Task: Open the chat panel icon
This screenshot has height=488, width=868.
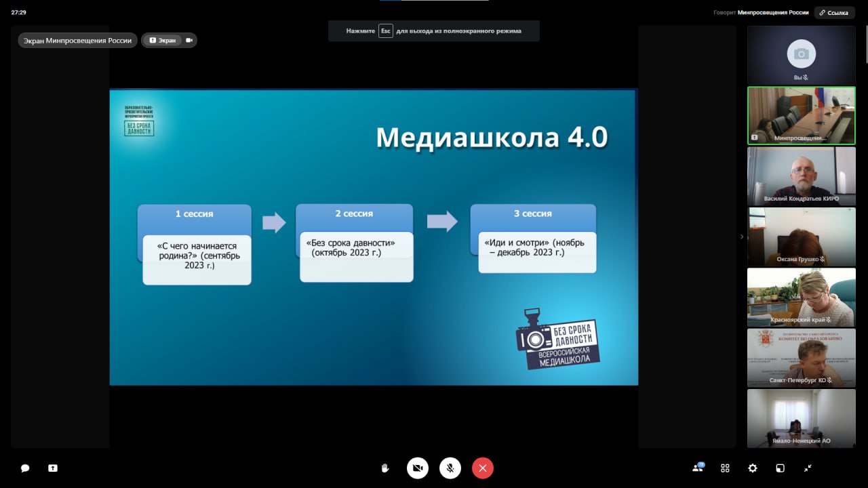Action: coord(25,468)
